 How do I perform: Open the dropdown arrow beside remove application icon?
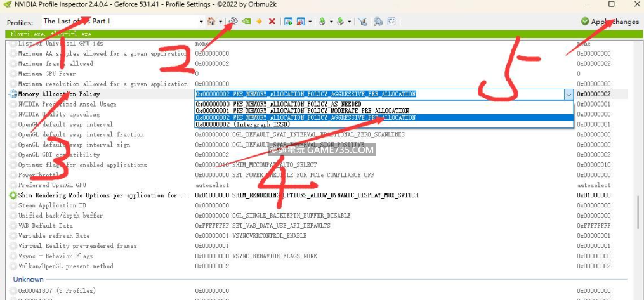point(310,22)
